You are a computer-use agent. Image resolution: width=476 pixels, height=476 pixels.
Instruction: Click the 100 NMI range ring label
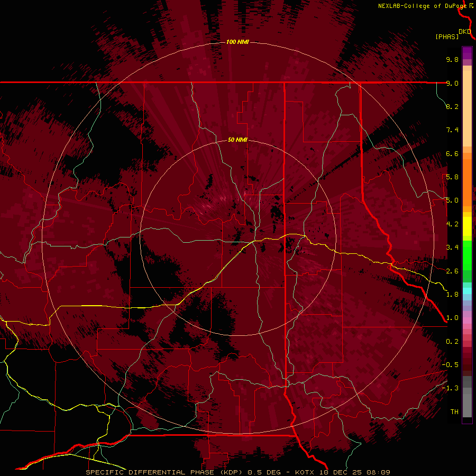[x=237, y=42]
